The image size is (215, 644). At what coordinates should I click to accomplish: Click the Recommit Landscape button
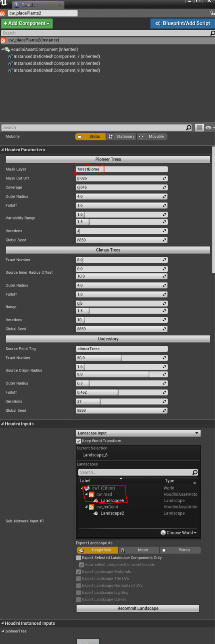coord(138,609)
